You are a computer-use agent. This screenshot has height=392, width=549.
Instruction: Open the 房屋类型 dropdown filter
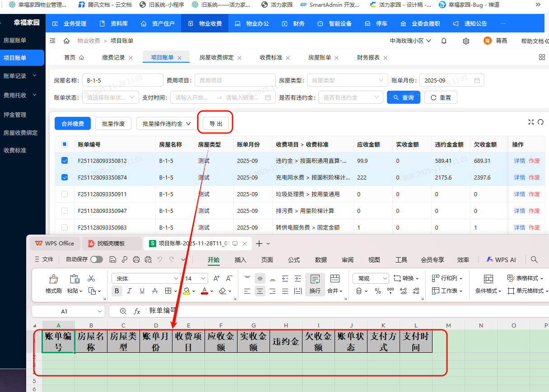click(x=347, y=80)
